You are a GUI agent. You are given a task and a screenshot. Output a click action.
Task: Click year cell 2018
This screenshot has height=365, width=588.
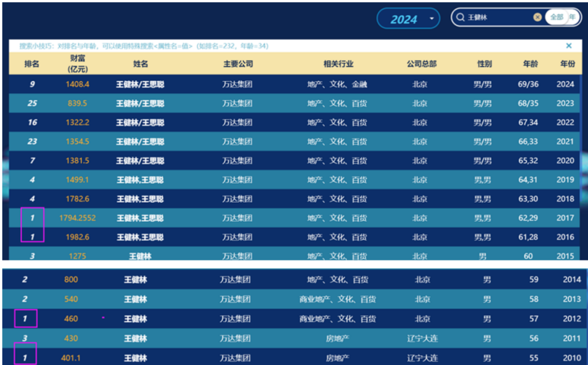(x=565, y=199)
